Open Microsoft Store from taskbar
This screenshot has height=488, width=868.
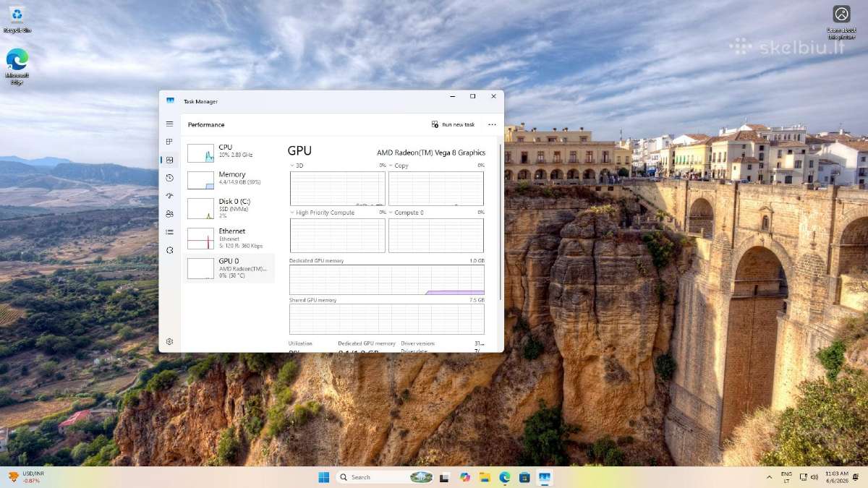pyautogui.click(x=524, y=477)
